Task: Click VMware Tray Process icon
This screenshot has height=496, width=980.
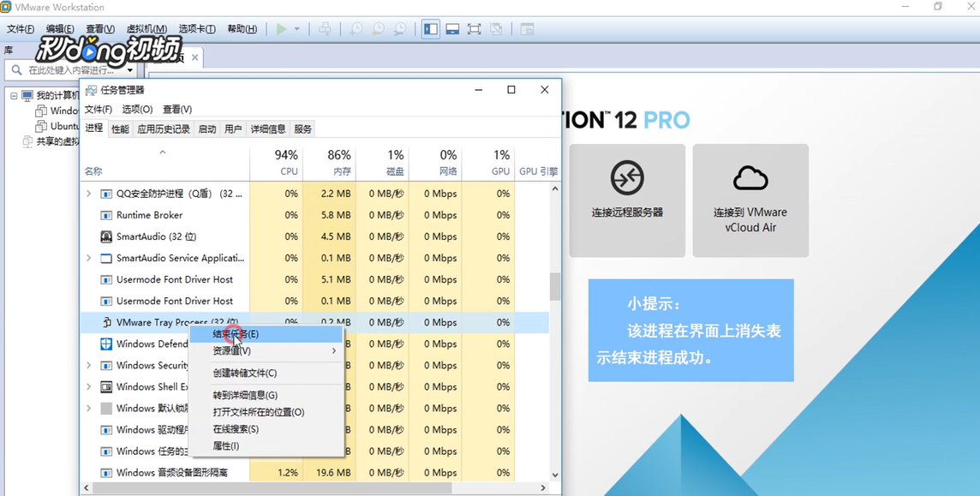Action: pyautogui.click(x=106, y=322)
